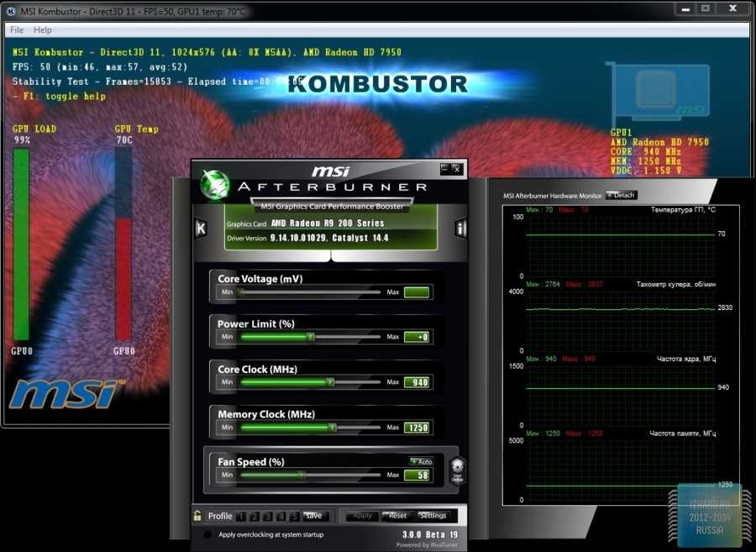Enable apply overclocking at system startup
The width and height of the screenshot is (756, 552).
pos(207,534)
